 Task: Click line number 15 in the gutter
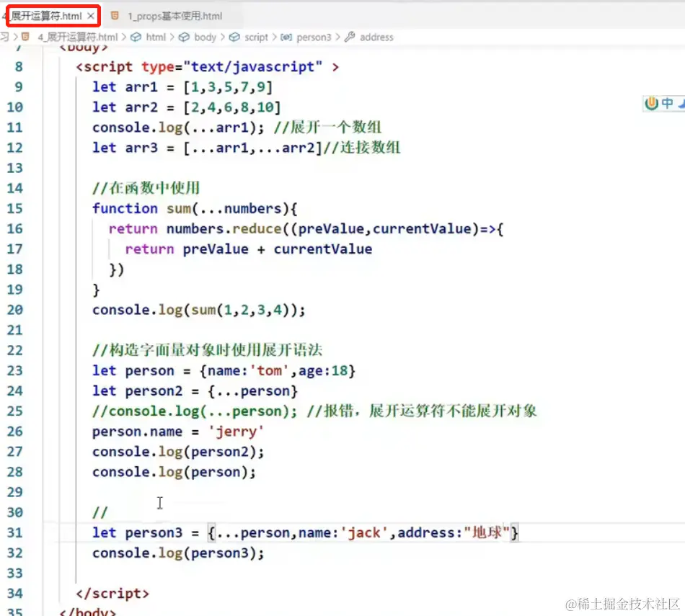(15, 209)
